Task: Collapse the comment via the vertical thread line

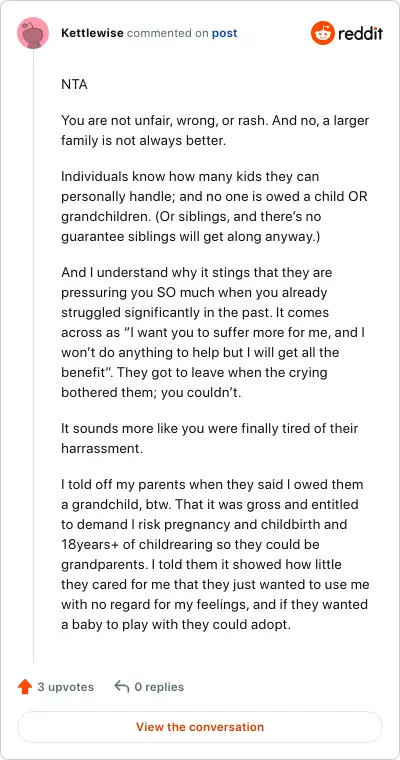Action: point(33,356)
